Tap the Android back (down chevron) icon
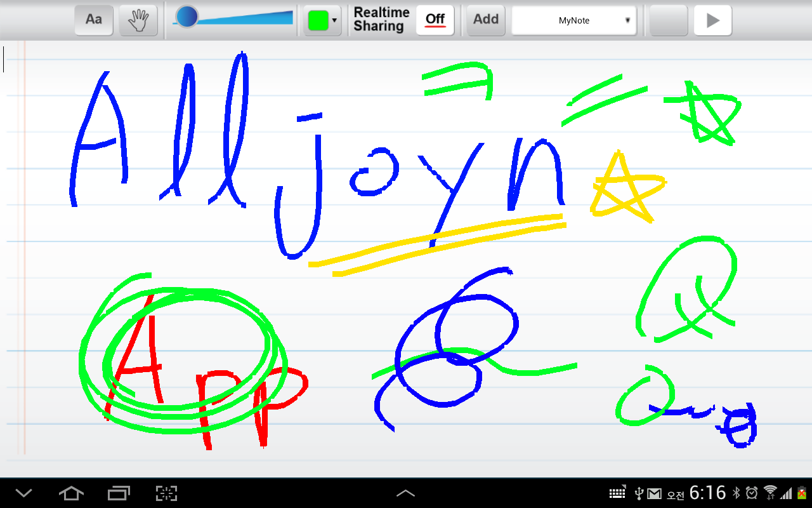 point(23,493)
